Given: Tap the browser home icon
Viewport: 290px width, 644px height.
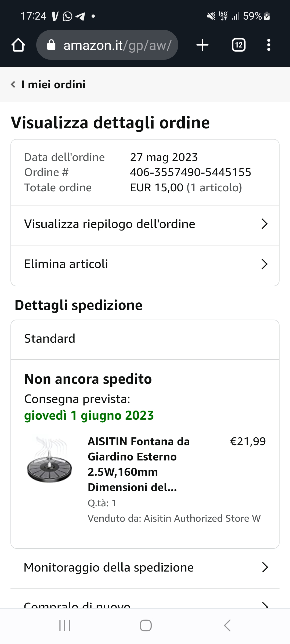Looking at the screenshot, I should pos(18,45).
